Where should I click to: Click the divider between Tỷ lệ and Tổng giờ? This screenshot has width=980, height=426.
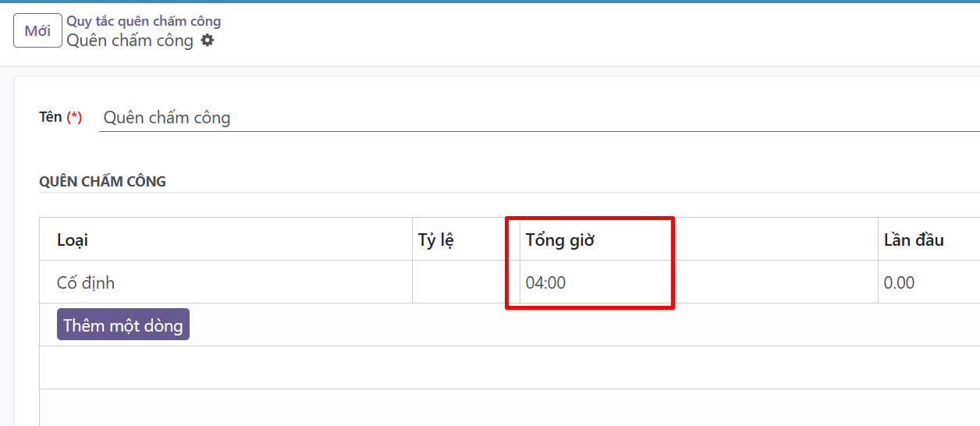520,240
